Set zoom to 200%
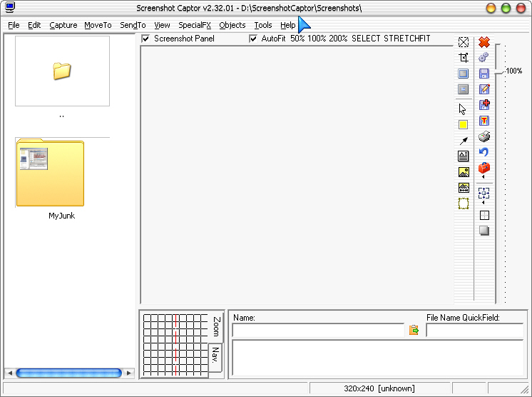Image resolution: width=532 pixels, height=397 pixels. [338, 39]
